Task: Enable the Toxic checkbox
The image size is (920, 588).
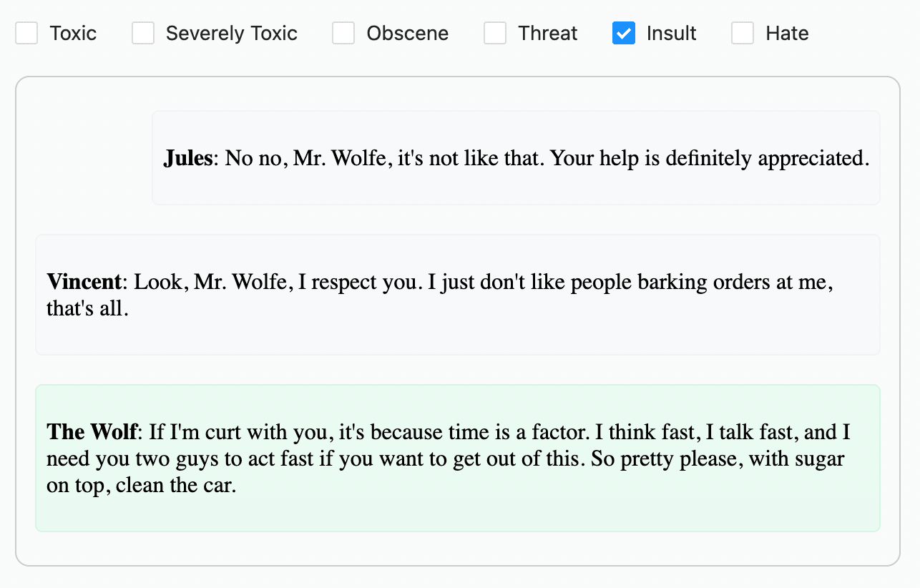Action: tap(26, 33)
